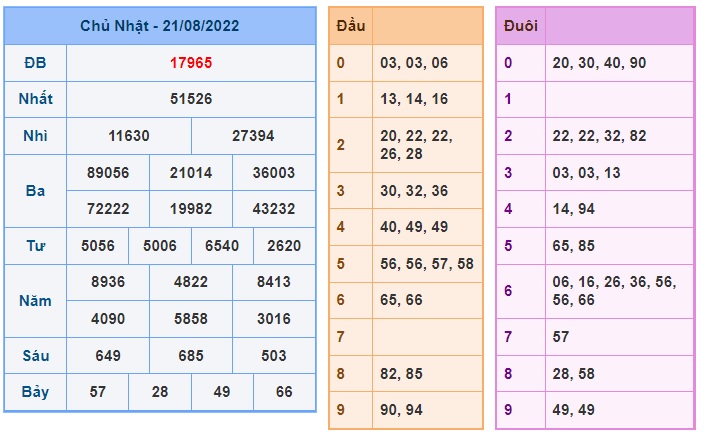Click the Đuôi column header
Screen dimensions: 705x436
point(521,26)
